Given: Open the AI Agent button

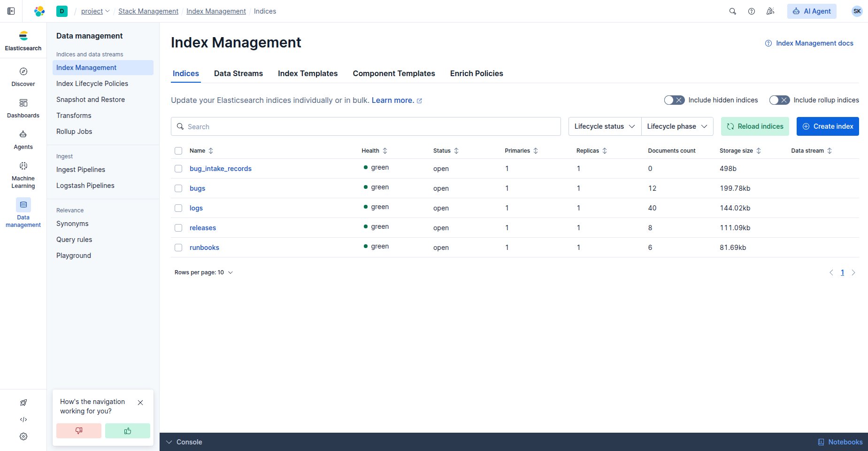Looking at the screenshot, I should [812, 11].
